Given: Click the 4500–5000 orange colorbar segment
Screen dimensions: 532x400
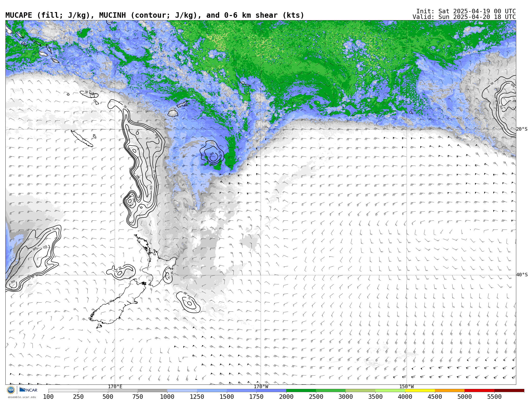Looking at the screenshot, I should click(x=450, y=391).
